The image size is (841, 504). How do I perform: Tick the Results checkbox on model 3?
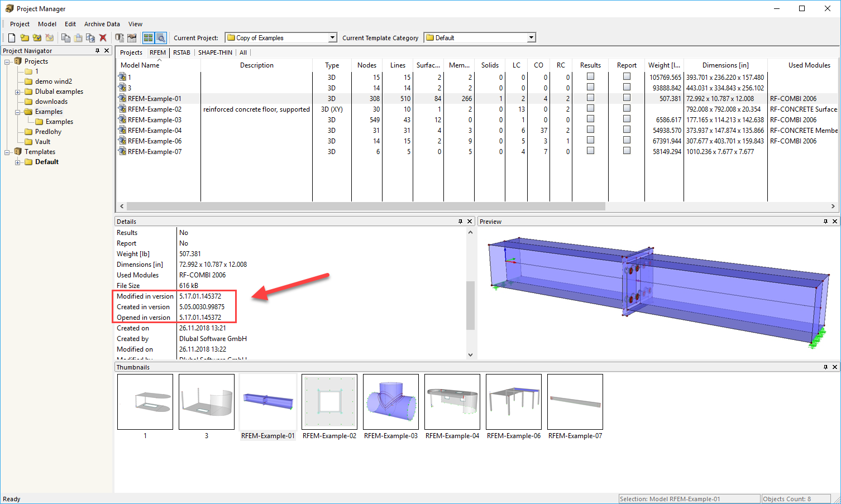590,88
